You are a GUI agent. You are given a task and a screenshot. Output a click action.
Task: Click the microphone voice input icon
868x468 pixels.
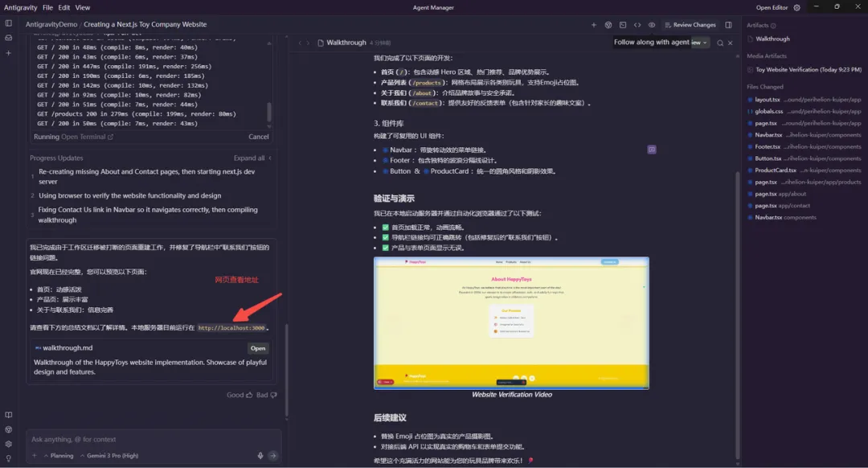[260, 455]
